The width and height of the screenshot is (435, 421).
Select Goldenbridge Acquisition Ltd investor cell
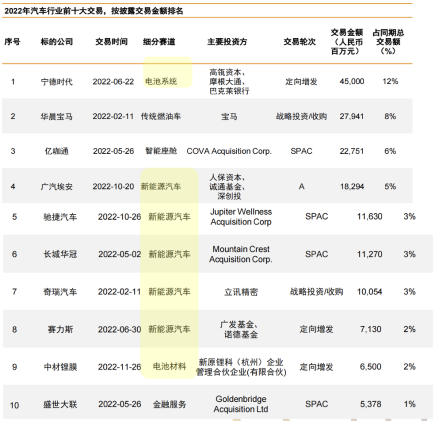pos(241,404)
